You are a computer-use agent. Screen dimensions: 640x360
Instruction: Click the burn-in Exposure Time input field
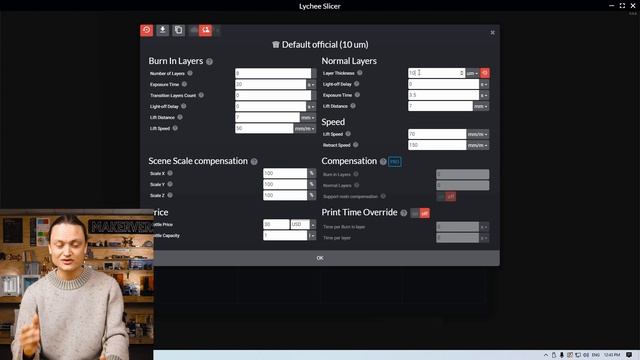271,84
